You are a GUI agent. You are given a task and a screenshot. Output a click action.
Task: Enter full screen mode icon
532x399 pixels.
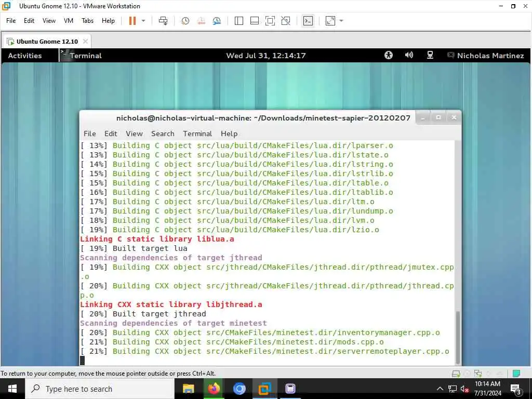coord(270,21)
